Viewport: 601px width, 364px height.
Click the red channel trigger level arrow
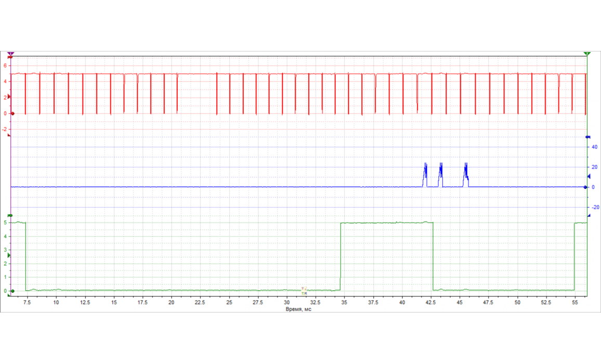(x=9, y=97)
